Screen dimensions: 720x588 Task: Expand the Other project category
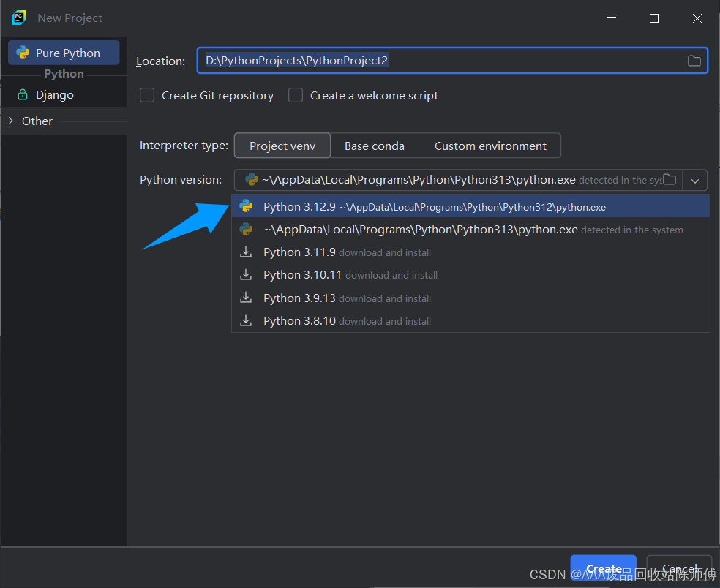click(11, 121)
